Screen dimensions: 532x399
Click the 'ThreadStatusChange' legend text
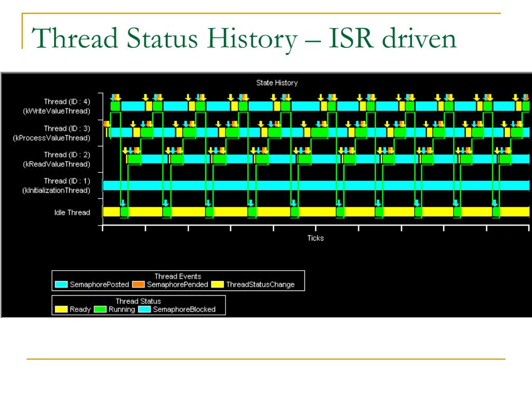click(260, 284)
